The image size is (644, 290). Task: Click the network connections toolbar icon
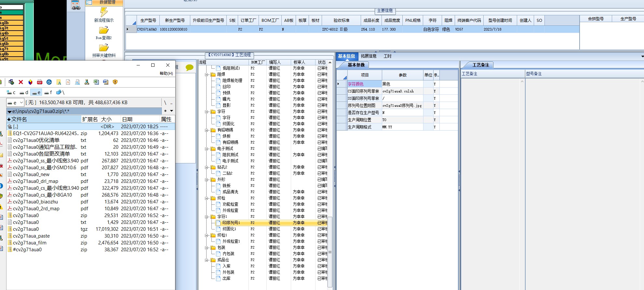(x=11, y=82)
